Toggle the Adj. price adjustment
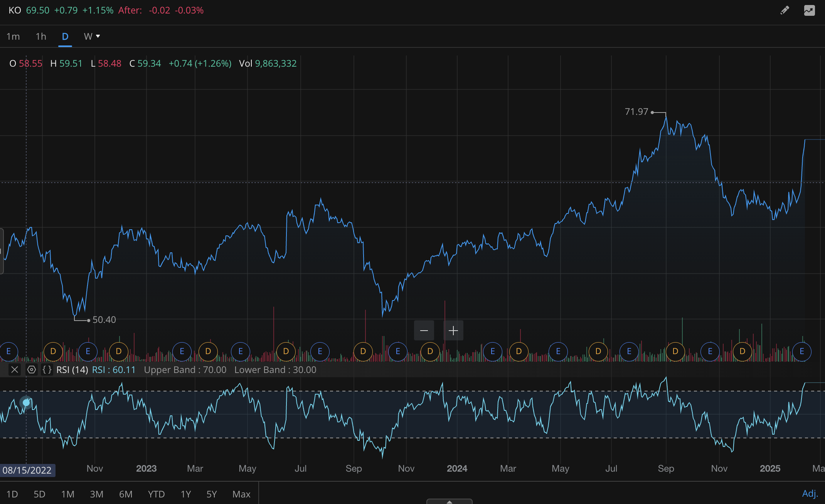The width and height of the screenshot is (825, 504). point(810,494)
